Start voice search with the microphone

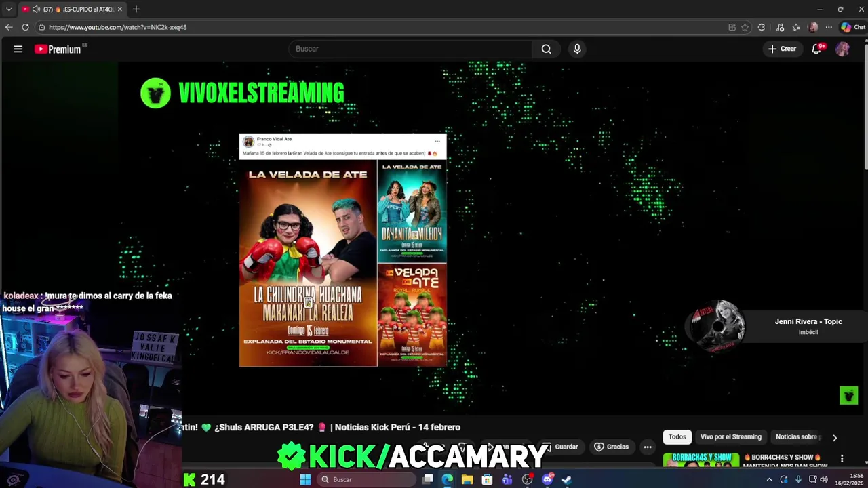(577, 49)
